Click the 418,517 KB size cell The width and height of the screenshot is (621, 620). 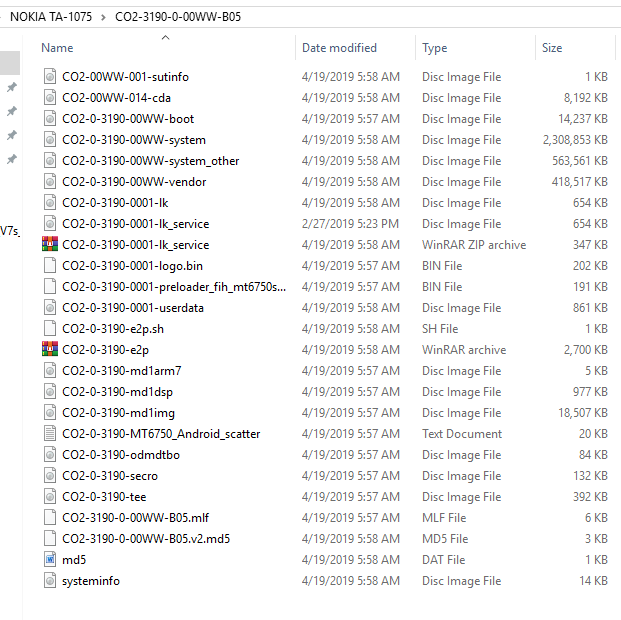click(x=580, y=182)
